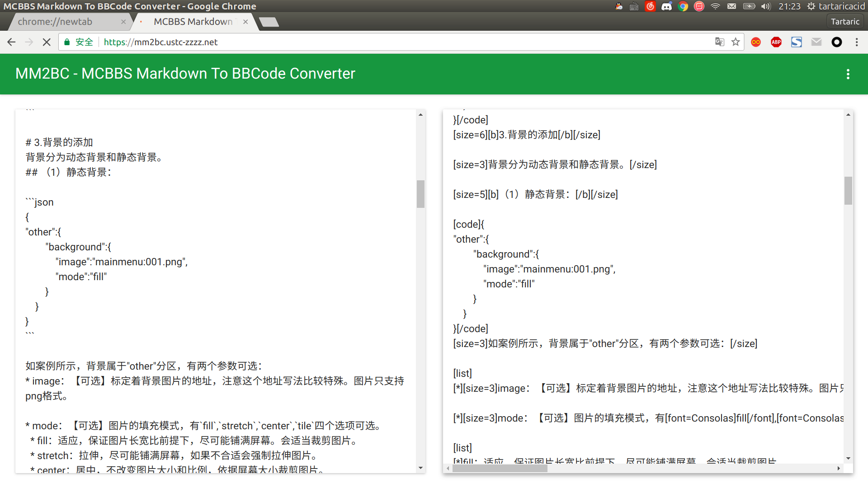Open the blue S extension icon

point(797,42)
